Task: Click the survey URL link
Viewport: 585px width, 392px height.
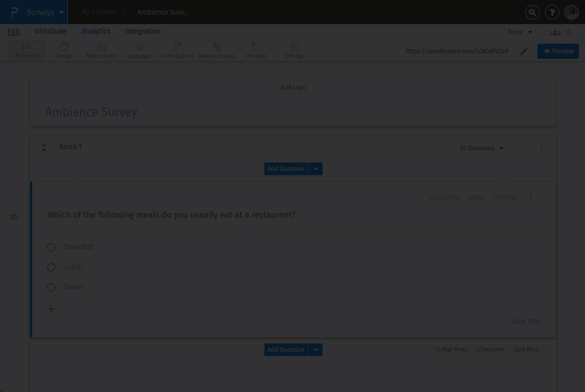Action: tap(457, 51)
